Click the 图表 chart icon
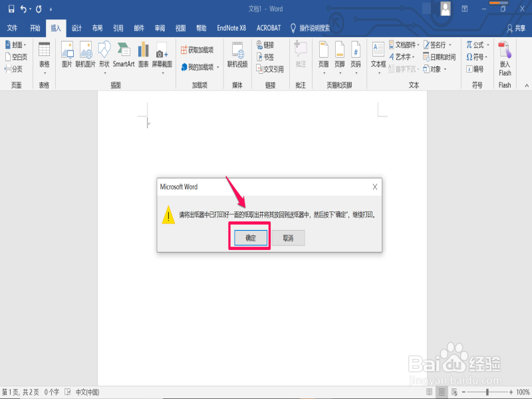 point(144,55)
